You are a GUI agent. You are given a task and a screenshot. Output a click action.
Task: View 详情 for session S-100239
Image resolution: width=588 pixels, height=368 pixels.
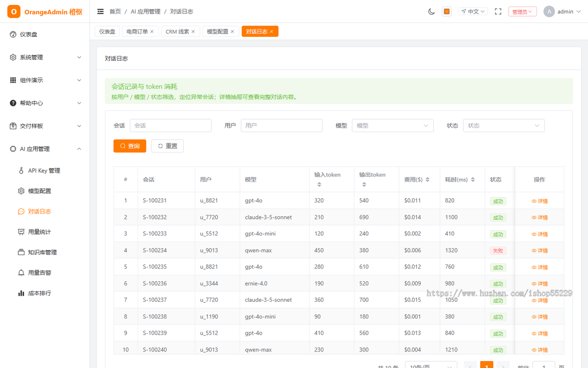point(539,334)
